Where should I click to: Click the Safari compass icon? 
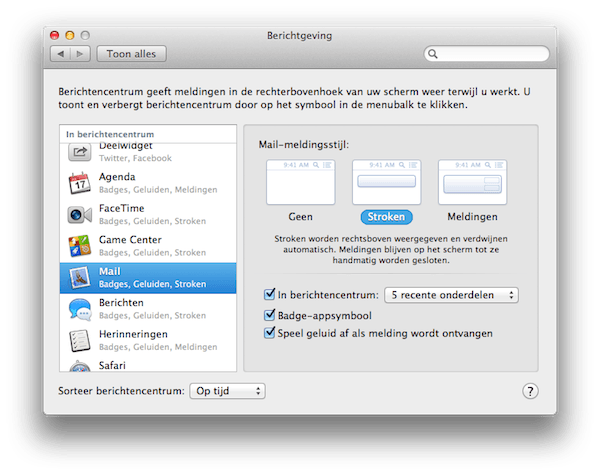point(80,366)
